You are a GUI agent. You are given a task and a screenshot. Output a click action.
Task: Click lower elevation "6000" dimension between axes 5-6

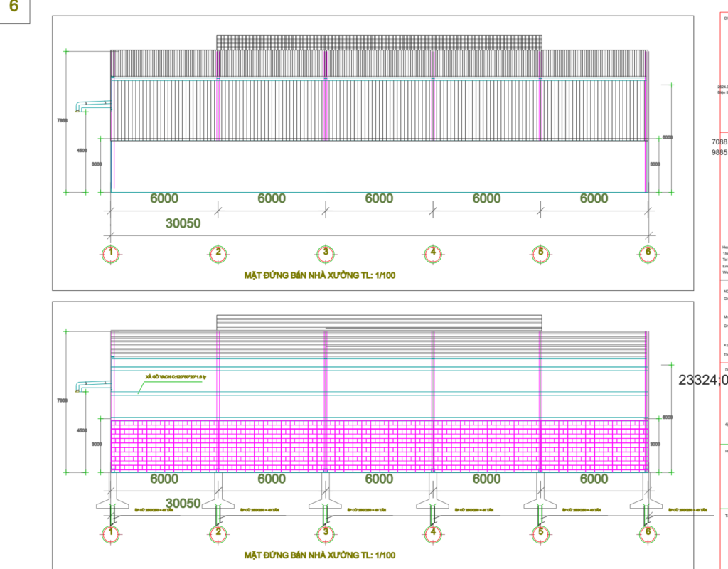click(x=594, y=479)
